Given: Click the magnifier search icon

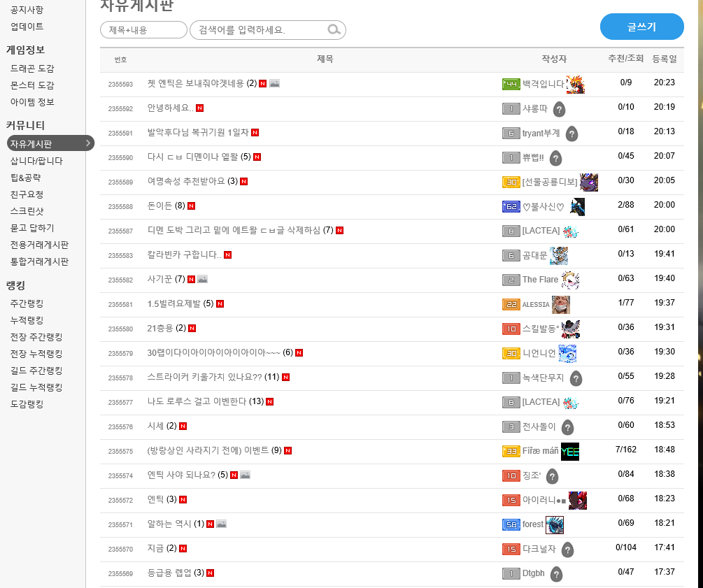Looking at the screenshot, I should tap(334, 30).
